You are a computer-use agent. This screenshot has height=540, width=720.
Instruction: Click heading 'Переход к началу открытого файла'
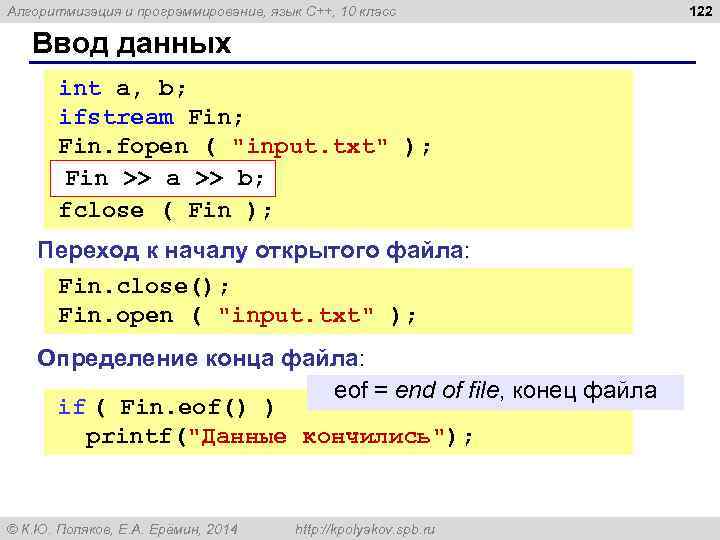[253, 251]
